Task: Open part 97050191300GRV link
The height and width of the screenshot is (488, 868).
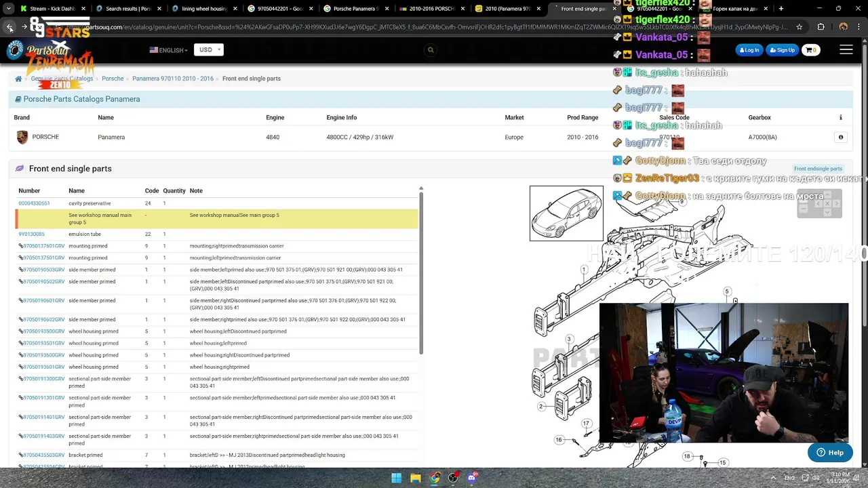Action: point(44,379)
